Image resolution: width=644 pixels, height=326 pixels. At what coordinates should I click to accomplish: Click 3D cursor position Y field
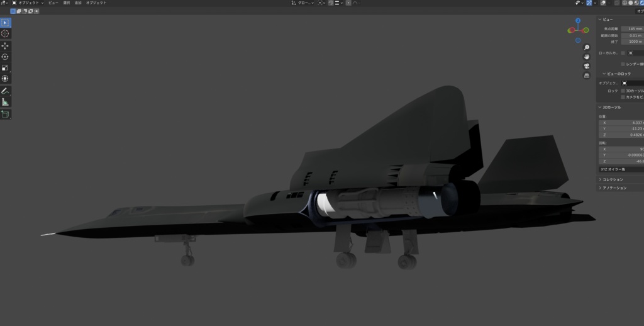(621, 128)
